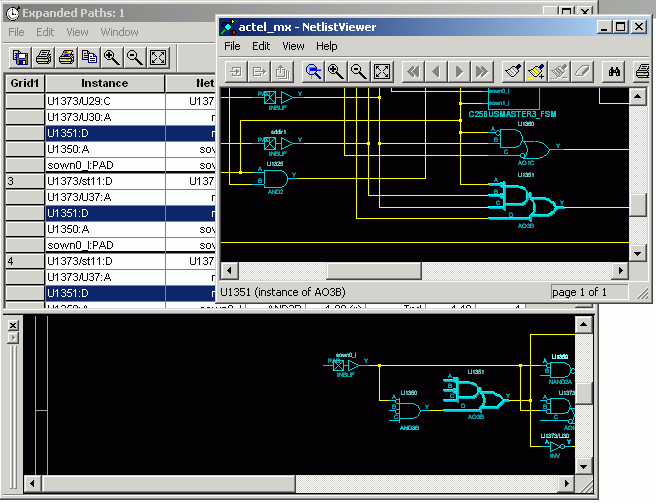Go to next page in NetlistViewer
Screen dimensions: 656x503
pos(459,72)
